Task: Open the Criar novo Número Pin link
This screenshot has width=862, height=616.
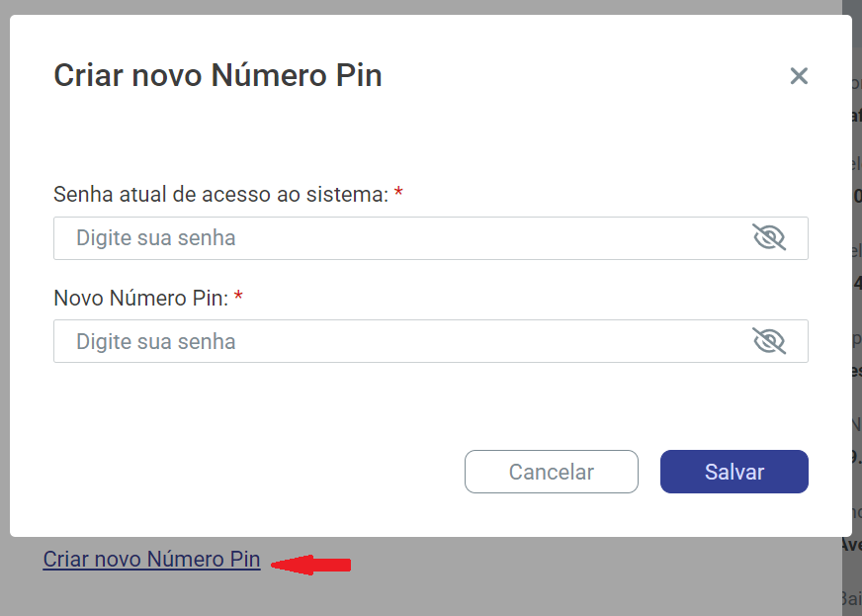Action: (x=151, y=560)
